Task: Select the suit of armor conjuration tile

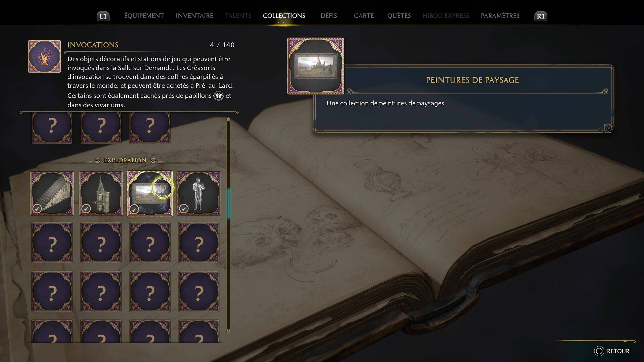Action: [199, 193]
